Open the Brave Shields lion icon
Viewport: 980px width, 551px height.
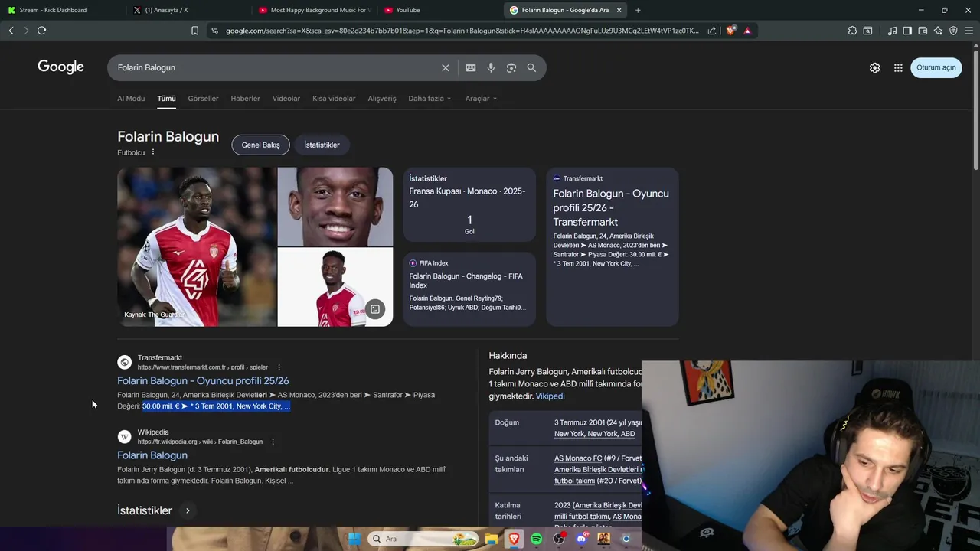pos(730,31)
